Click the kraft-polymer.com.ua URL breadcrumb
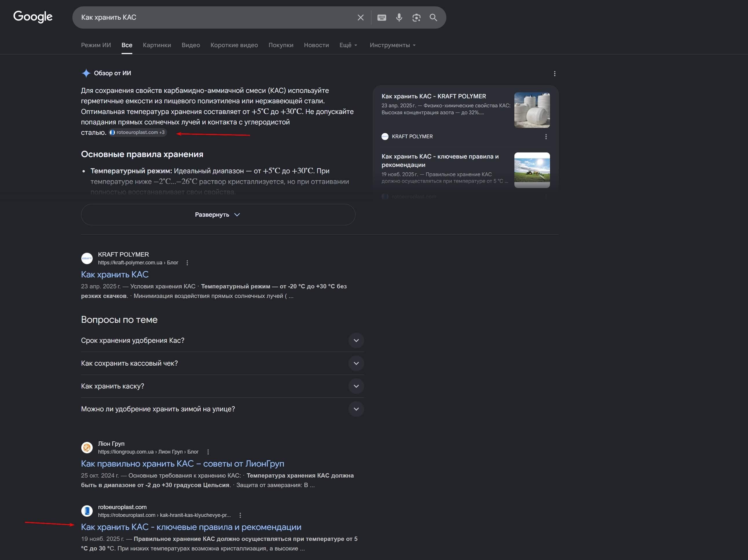This screenshot has width=748, height=560. pos(138,263)
